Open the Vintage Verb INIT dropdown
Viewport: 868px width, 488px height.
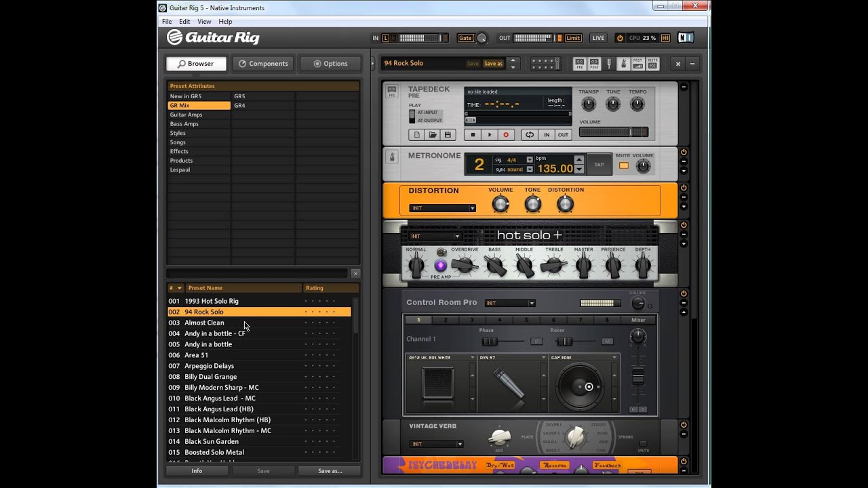click(x=436, y=444)
